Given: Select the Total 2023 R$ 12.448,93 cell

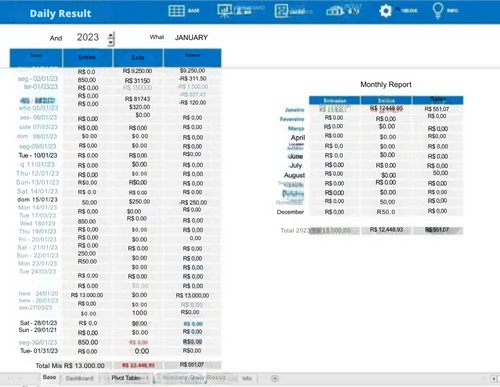Looking at the screenshot, I should [386, 230].
